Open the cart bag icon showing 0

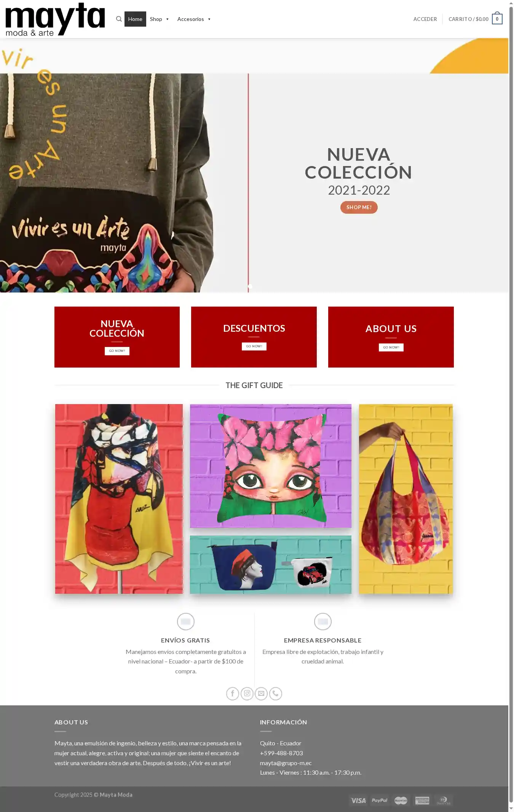coord(497,19)
